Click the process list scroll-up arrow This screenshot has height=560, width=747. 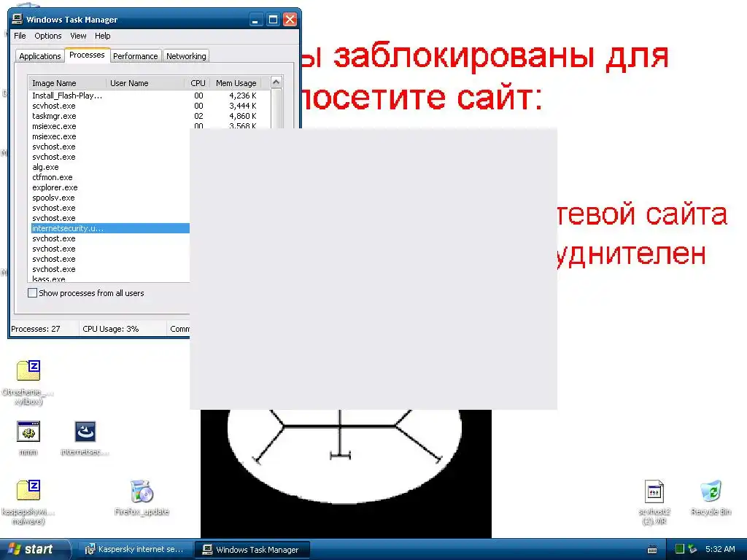tap(276, 82)
